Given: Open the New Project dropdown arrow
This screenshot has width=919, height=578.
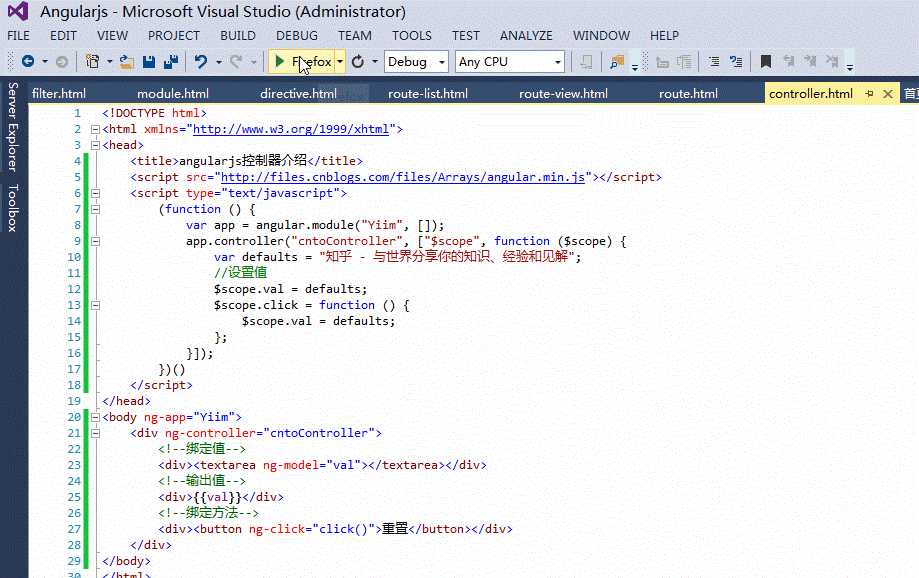Looking at the screenshot, I should click(109, 62).
